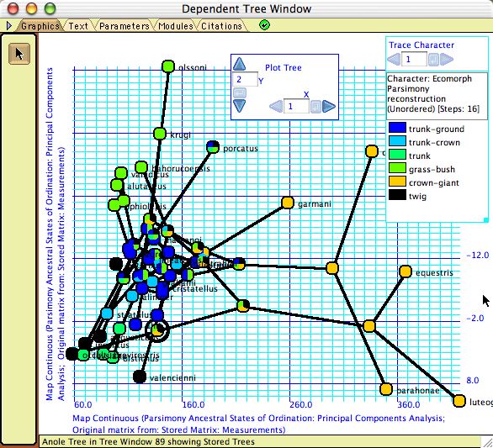Go to the next Trace Character
Image resolution: width=493 pixels, height=448 pixels.
[447, 59]
